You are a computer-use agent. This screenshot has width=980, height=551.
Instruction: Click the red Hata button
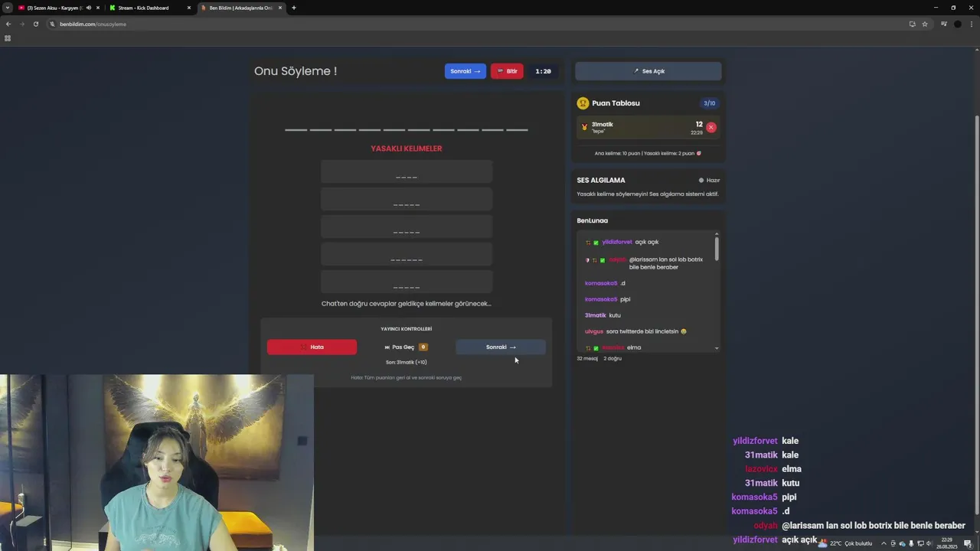point(312,347)
